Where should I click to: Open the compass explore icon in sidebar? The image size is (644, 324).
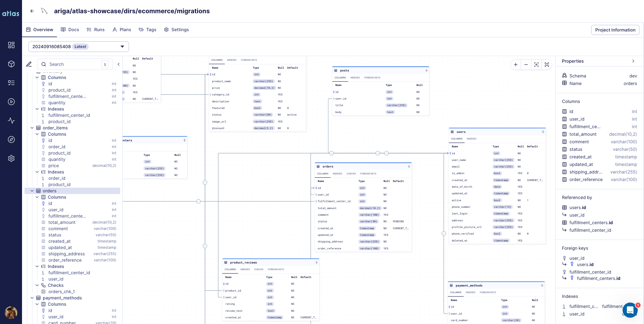click(11, 139)
